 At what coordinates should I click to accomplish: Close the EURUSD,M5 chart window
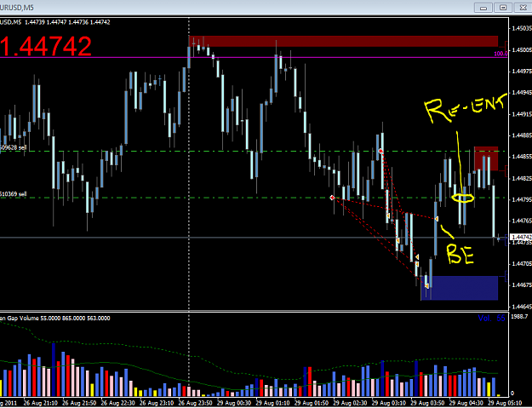523,8
